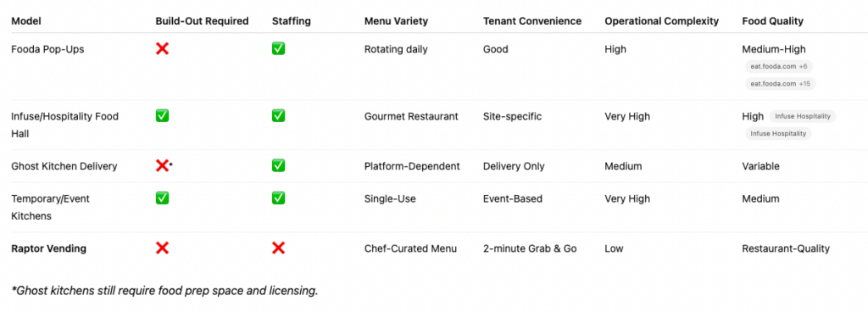Click green check for Infuse Food Hall build-out
868x312 pixels.
(162, 115)
